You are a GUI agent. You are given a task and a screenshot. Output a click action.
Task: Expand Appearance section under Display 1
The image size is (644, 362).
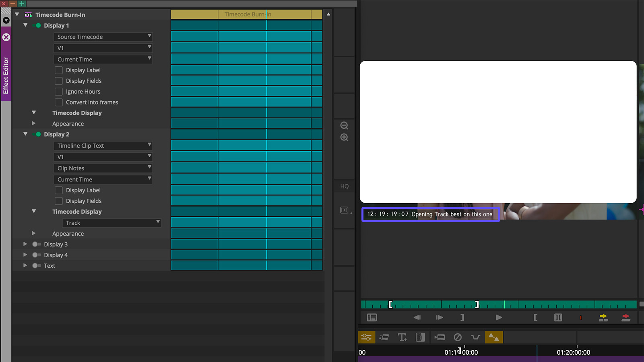[x=34, y=123]
